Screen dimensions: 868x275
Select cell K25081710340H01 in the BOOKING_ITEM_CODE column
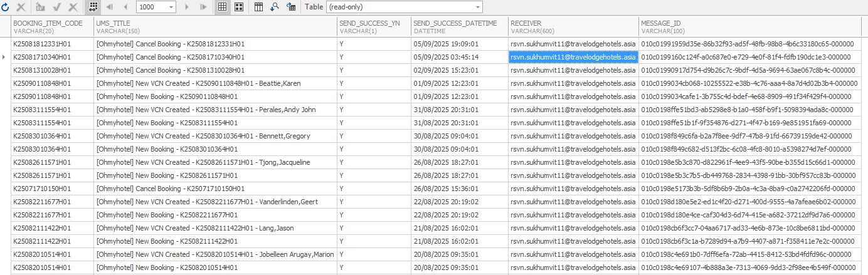[x=53, y=57]
